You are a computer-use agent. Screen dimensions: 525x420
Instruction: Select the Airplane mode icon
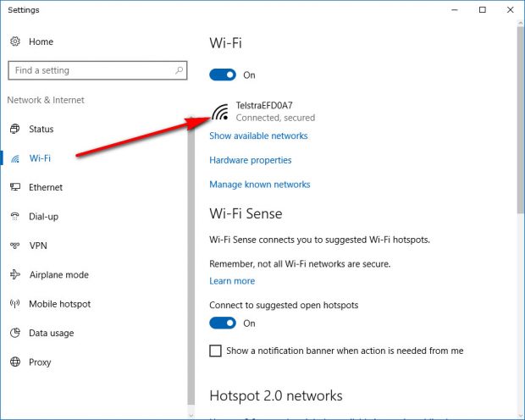pos(14,274)
